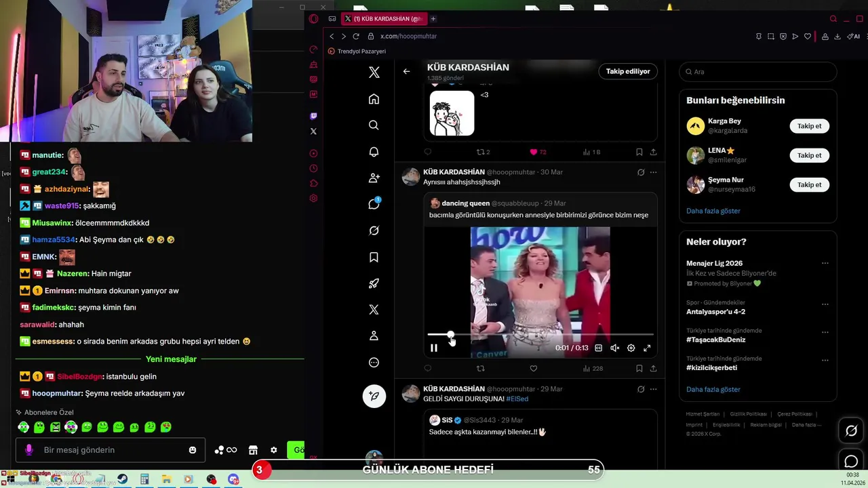Open options for Menajer Lig 2026 trend
Screen dimensions: 868x488
(x=825, y=264)
